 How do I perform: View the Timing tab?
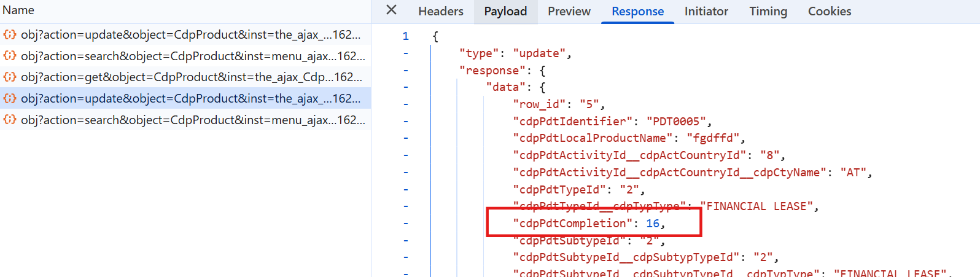[768, 12]
